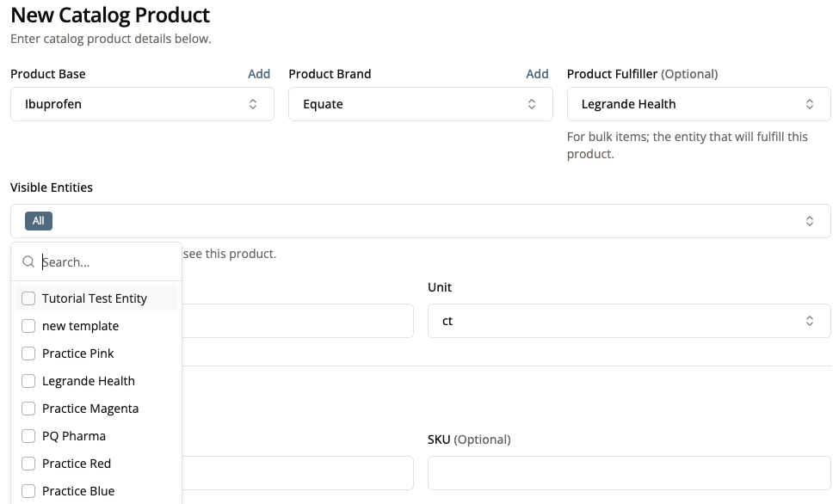This screenshot has width=839, height=504.
Task: Select new template entity option
Action: tap(81, 326)
